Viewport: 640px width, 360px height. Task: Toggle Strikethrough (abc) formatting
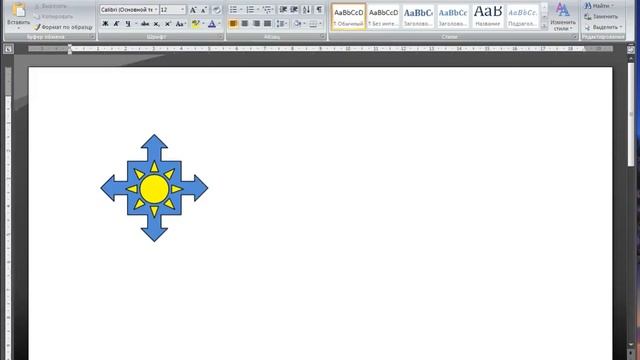click(x=145, y=24)
